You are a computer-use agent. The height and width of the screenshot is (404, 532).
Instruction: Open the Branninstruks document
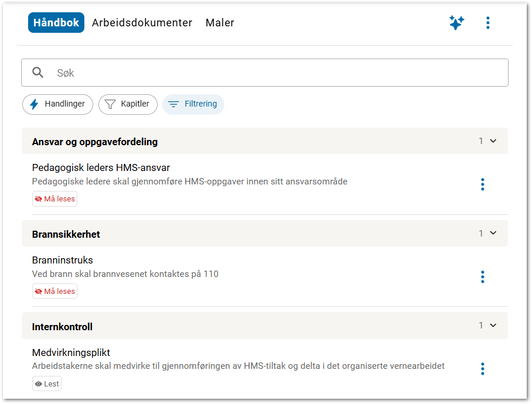[x=62, y=260]
